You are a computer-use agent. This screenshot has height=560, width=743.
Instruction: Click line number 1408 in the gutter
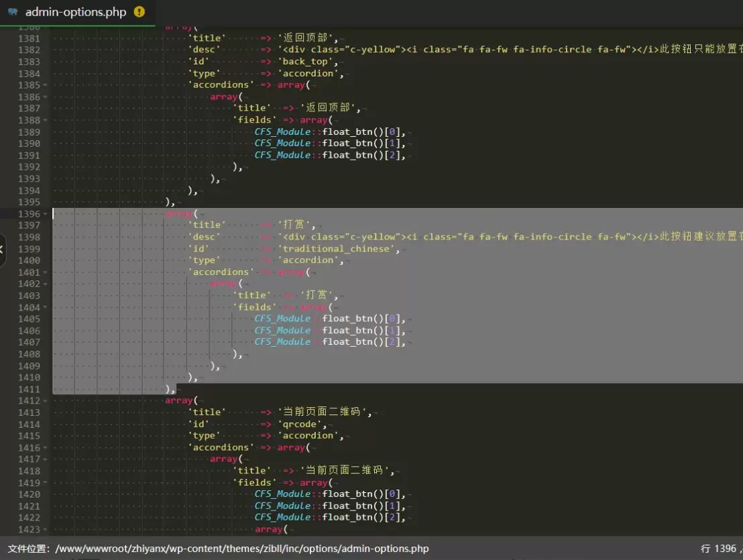click(29, 354)
